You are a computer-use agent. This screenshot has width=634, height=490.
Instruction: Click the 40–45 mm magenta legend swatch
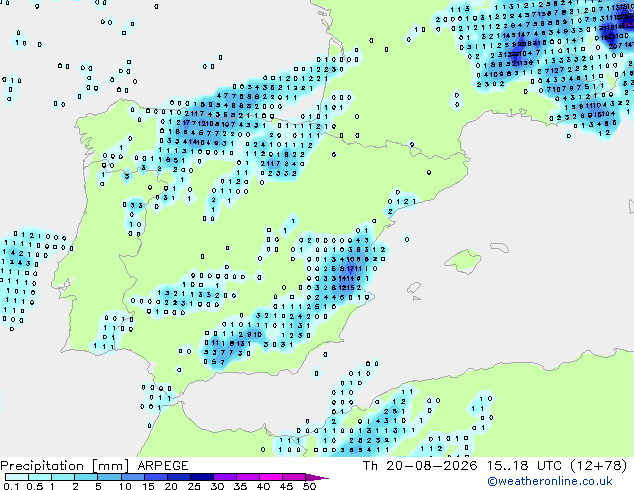(x=271, y=477)
